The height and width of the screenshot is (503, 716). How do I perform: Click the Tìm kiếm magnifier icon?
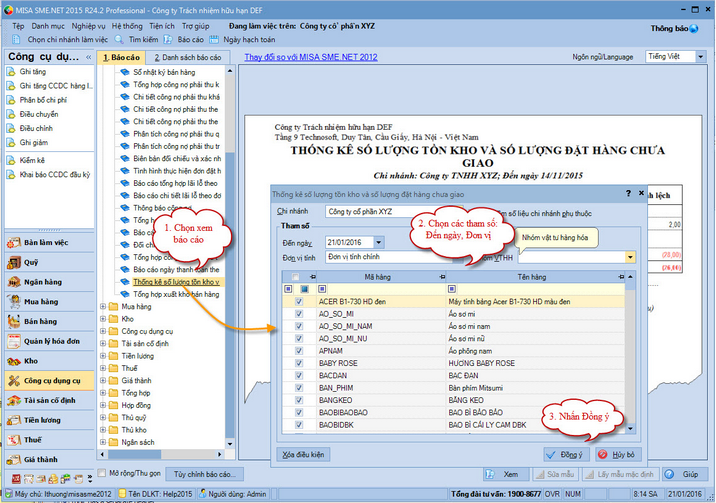point(119,40)
